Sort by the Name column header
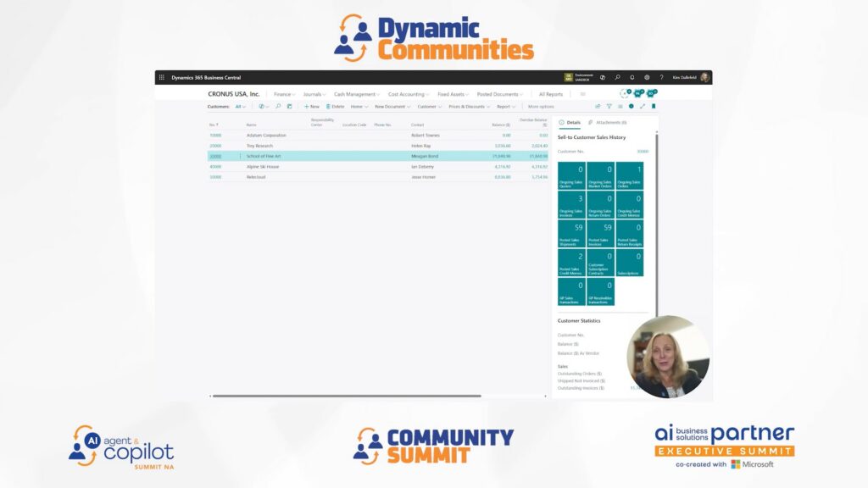This screenshot has height=488, width=868. tap(251, 125)
